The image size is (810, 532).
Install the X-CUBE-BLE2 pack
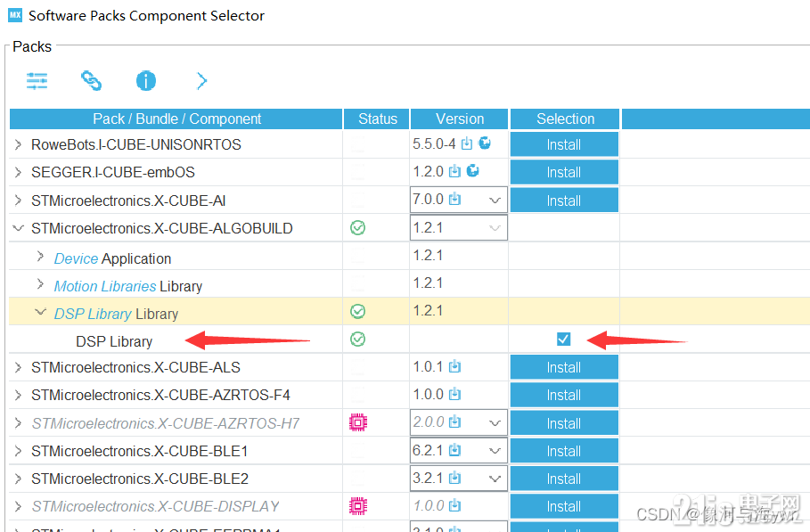564,479
